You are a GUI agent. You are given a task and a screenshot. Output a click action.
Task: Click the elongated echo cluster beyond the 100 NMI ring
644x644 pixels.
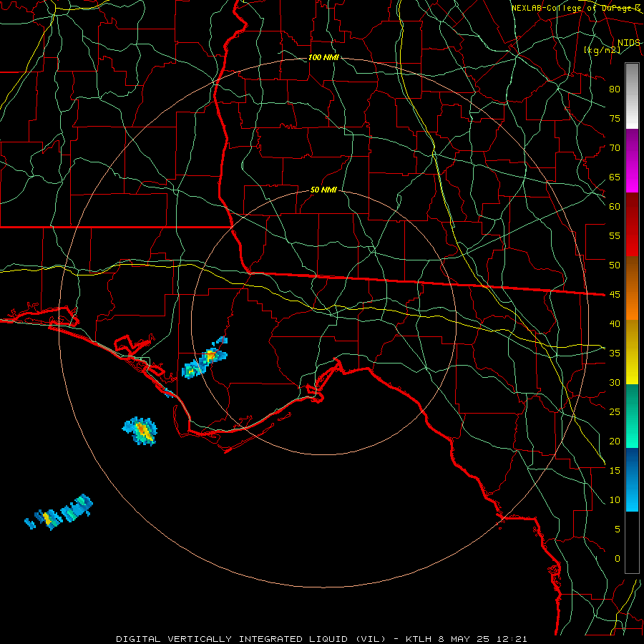(x=59, y=512)
